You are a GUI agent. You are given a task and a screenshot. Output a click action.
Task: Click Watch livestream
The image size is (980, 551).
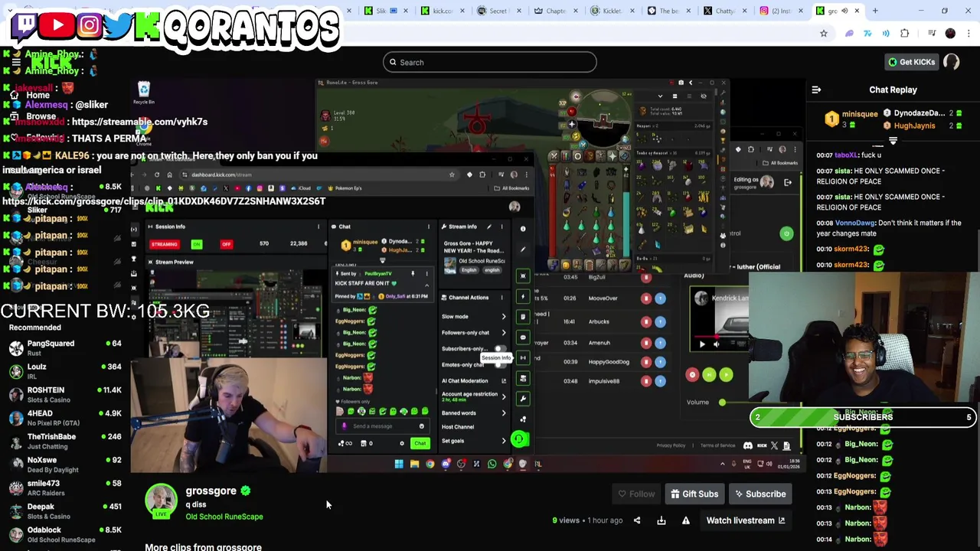click(745, 520)
